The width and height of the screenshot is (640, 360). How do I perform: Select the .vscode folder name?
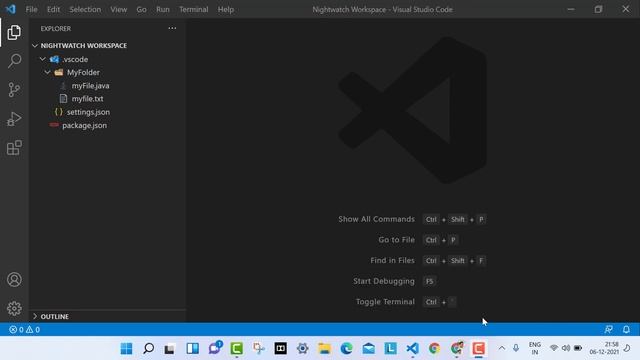click(x=75, y=59)
